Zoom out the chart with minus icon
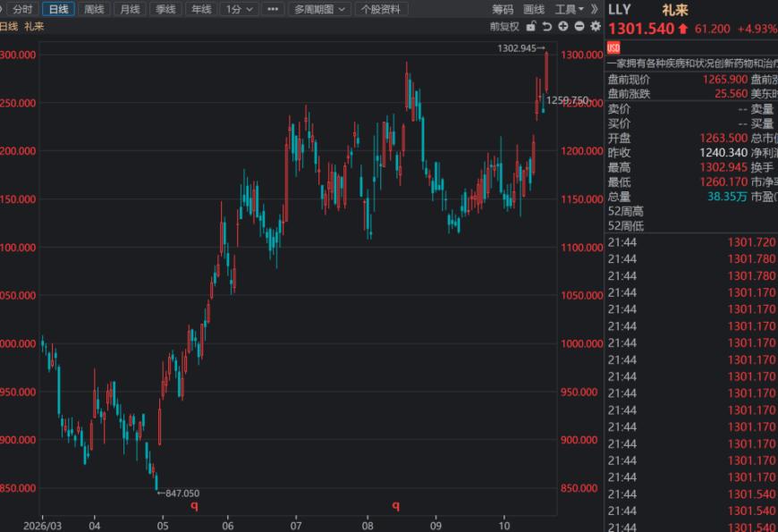This screenshot has width=778, height=532. click(x=579, y=26)
